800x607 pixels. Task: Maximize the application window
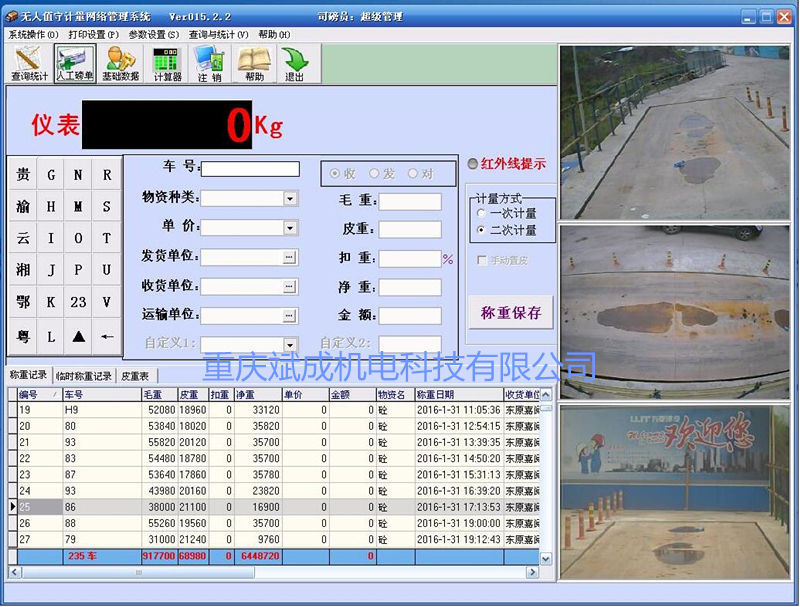point(766,17)
